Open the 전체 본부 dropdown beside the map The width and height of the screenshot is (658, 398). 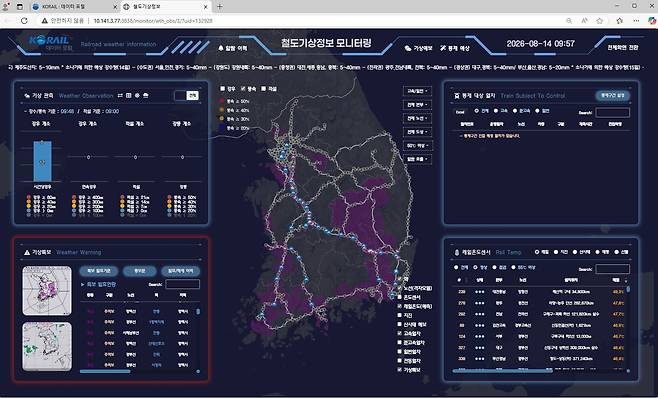coord(417,105)
